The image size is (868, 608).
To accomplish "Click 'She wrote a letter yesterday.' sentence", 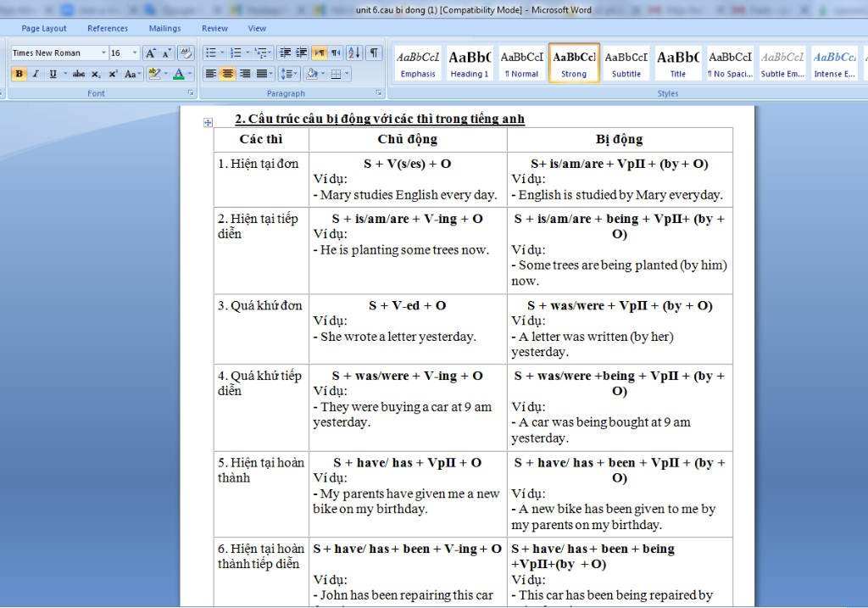I will coord(398,337).
